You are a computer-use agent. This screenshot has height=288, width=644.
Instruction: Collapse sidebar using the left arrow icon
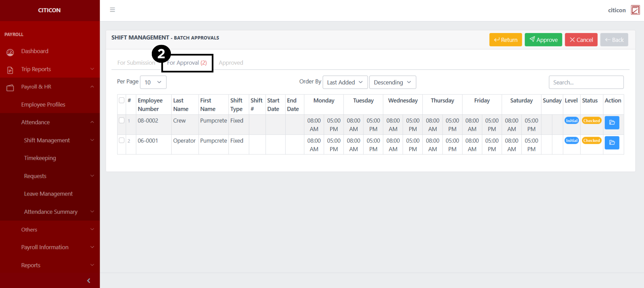tap(88, 281)
